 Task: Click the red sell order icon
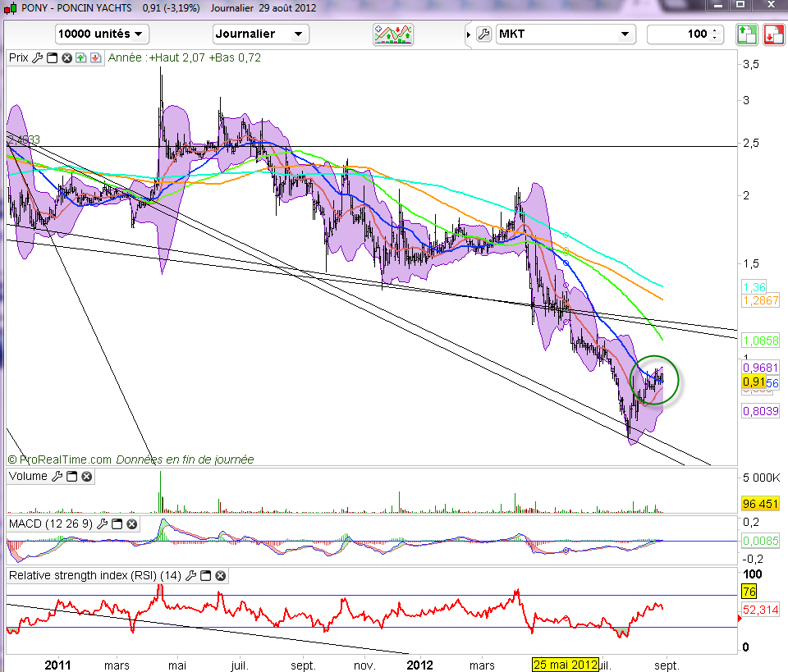pos(773,34)
